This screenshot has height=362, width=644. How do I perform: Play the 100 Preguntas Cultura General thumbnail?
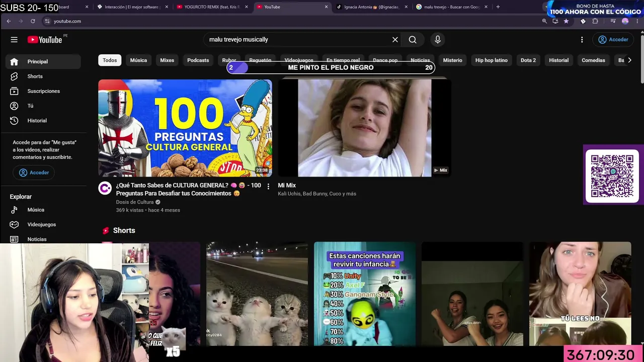click(x=185, y=128)
